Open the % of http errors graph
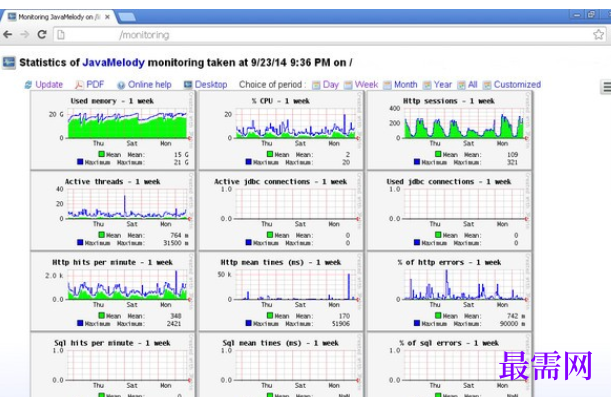 pos(449,292)
